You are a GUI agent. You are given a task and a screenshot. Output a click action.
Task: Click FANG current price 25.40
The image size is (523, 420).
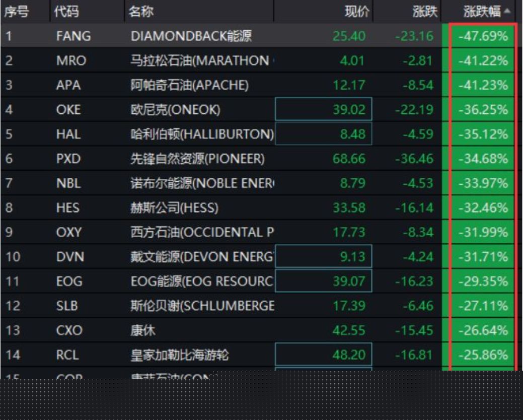coord(349,36)
